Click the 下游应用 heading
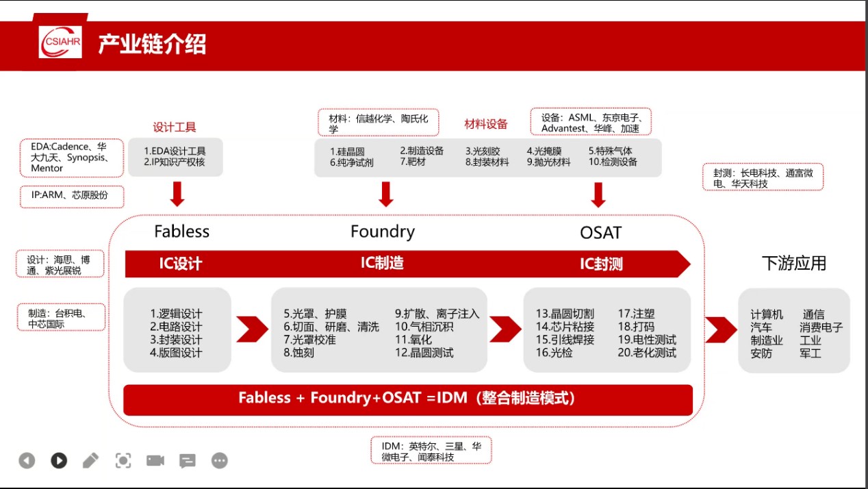868x489 pixels. pos(794,264)
